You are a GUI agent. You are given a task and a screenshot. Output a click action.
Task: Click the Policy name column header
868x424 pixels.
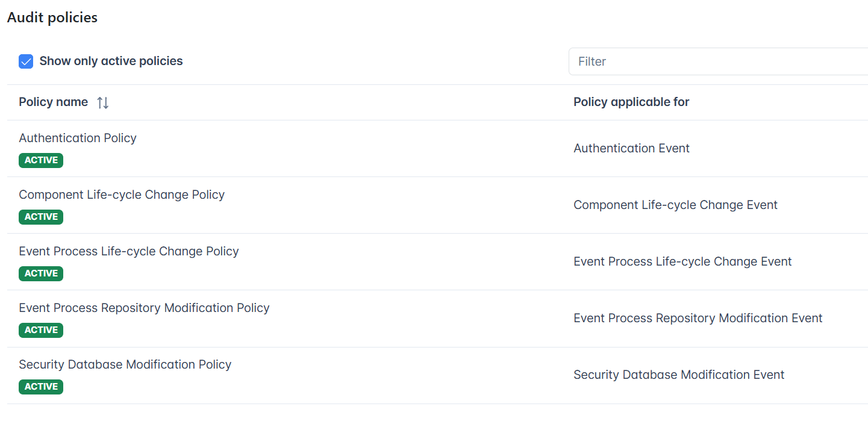pyautogui.click(x=54, y=102)
